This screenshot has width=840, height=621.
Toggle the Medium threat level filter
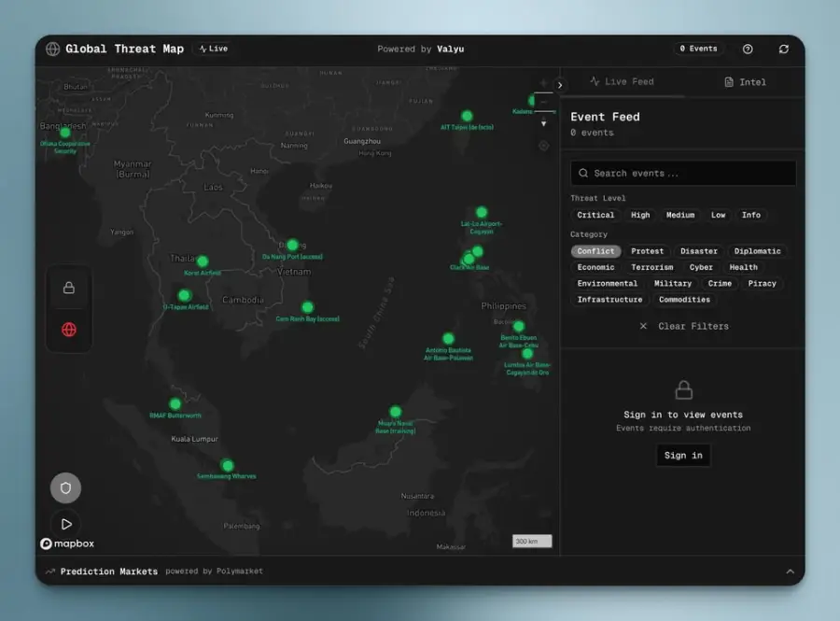pyautogui.click(x=680, y=215)
